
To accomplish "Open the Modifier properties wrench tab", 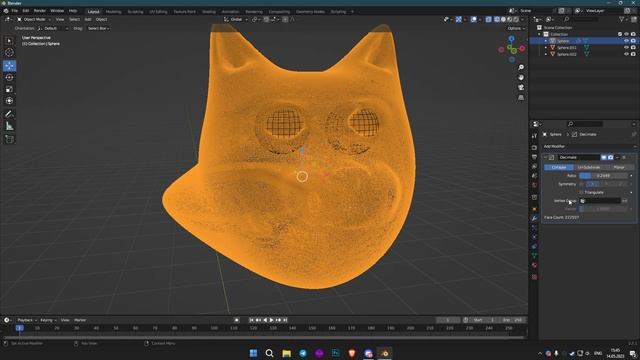I will tap(534, 218).
